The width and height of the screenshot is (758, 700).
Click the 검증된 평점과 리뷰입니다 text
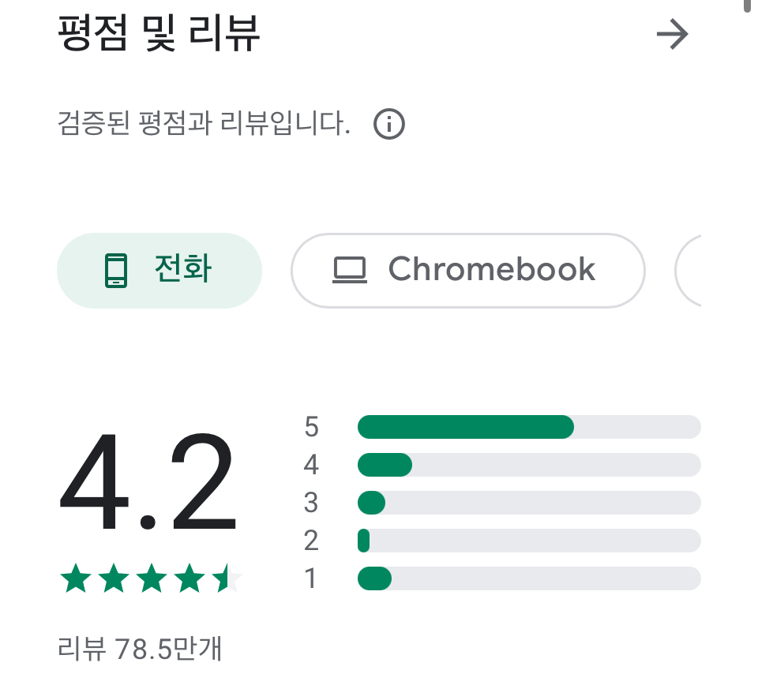(x=204, y=123)
